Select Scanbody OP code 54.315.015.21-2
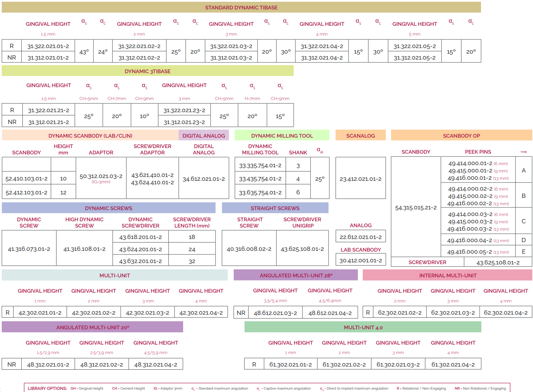The width and height of the screenshot is (533, 392). (x=416, y=208)
